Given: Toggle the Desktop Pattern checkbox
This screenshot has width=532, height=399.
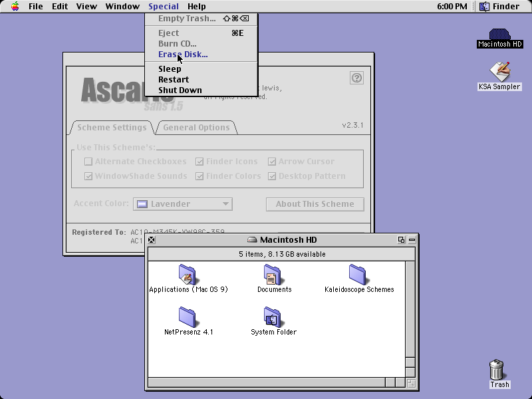Looking at the screenshot, I should coord(272,176).
